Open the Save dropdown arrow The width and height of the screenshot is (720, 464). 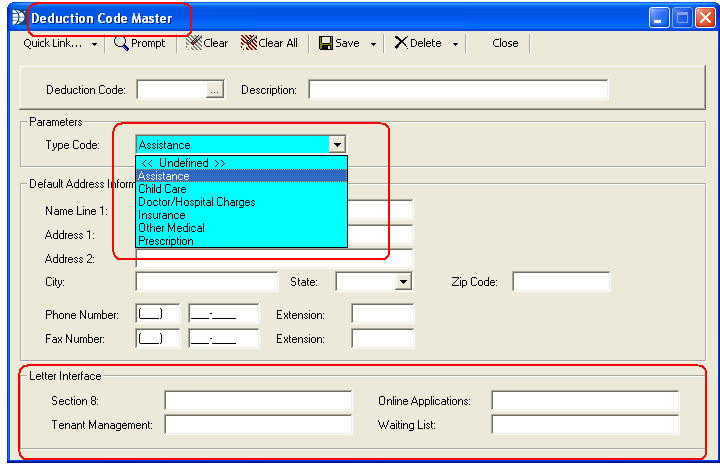point(373,44)
